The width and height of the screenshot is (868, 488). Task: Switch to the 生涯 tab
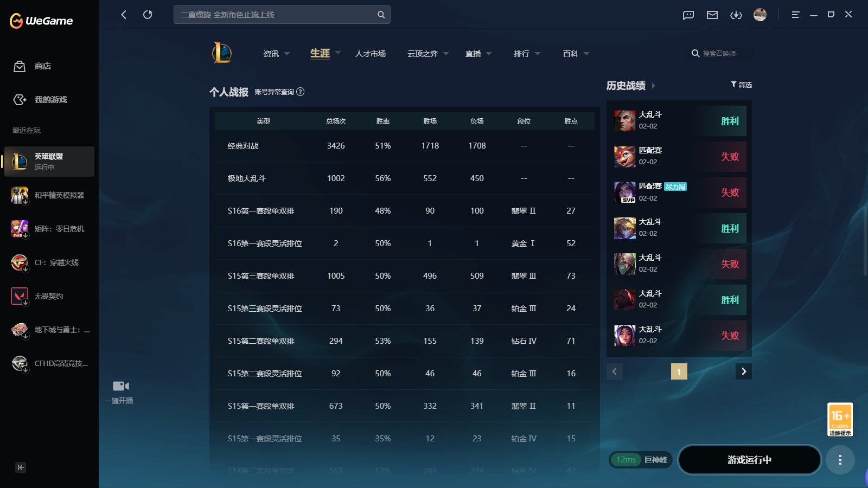(x=320, y=53)
